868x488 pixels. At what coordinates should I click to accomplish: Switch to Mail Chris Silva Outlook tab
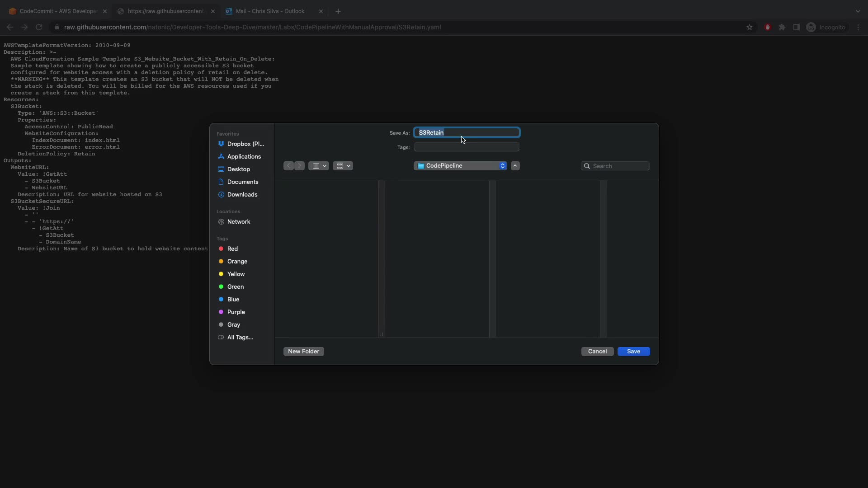click(x=270, y=11)
